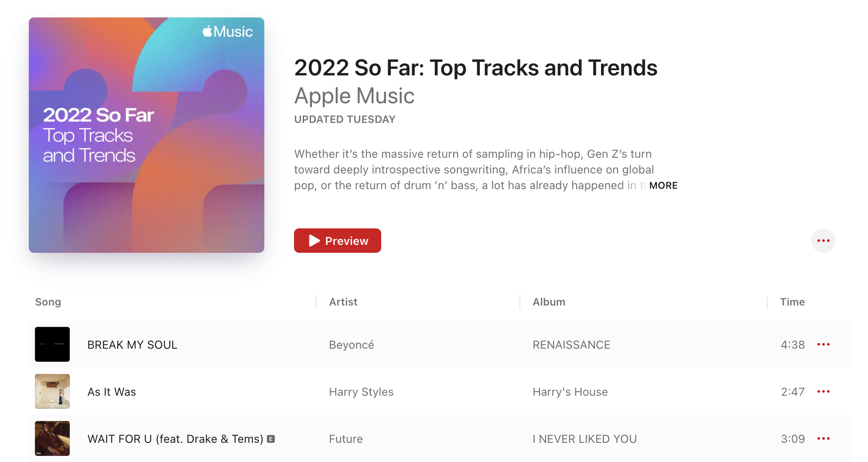
Task: Click the Preview play button
Action: (x=337, y=241)
